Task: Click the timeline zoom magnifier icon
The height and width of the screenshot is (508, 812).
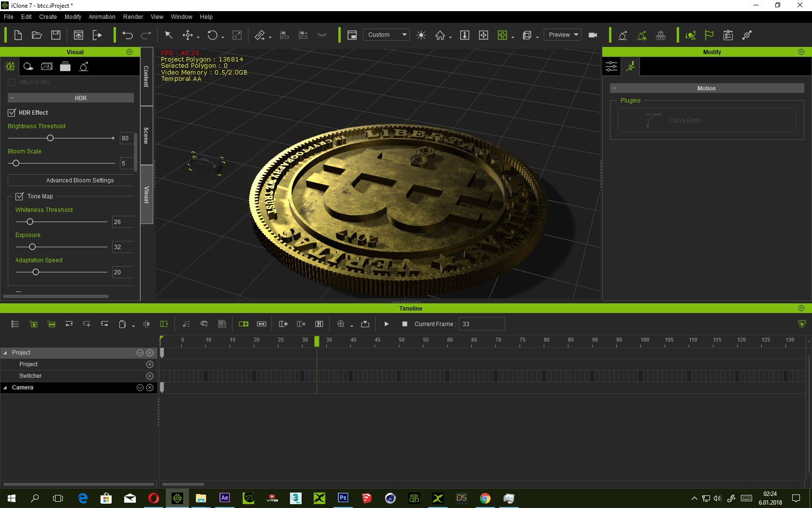Action: [x=341, y=324]
